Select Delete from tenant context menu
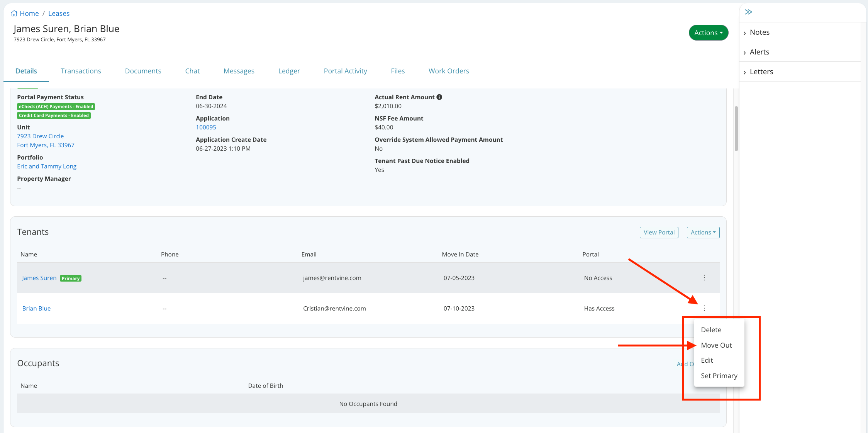This screenshot has width=868, height=433. click(711, 330)
